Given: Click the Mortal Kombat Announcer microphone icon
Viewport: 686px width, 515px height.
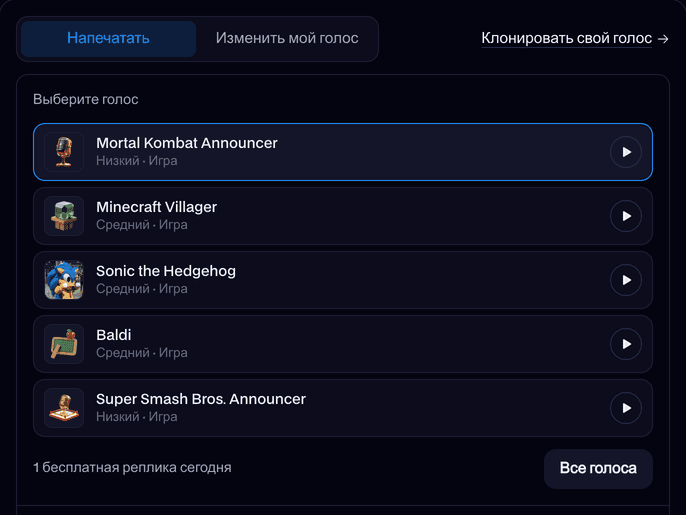Looking at the screenshot, I should click(x=64, y=152).
